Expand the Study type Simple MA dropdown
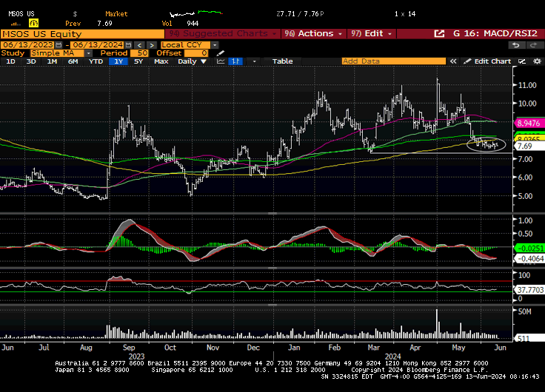 click(88, 53)
